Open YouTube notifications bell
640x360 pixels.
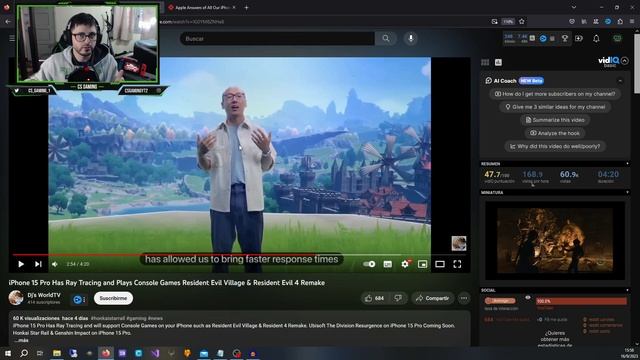(596, 38)
